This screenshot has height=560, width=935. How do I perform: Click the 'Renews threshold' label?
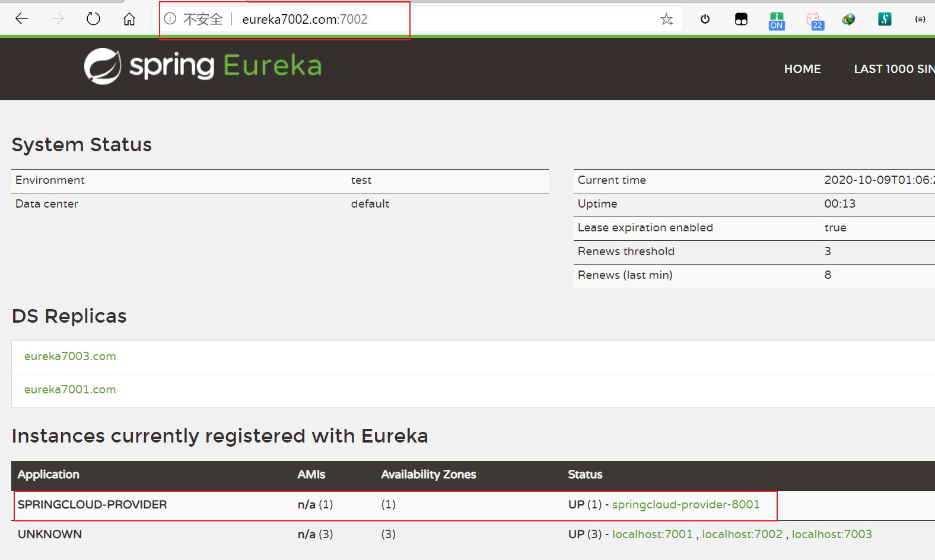click(626, 252)
